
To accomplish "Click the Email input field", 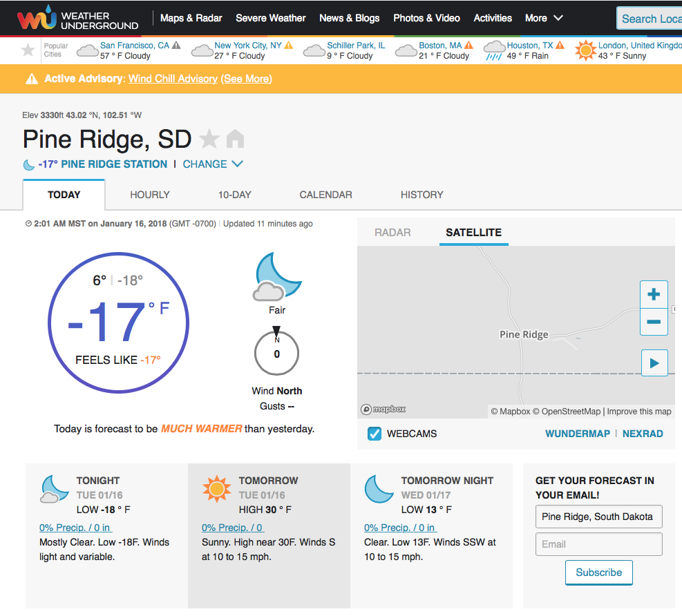I will coord(598,544).
